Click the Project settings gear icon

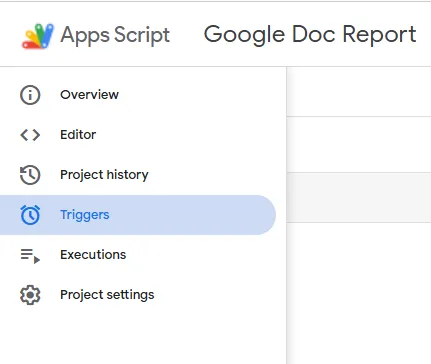[x=30, y=295]
